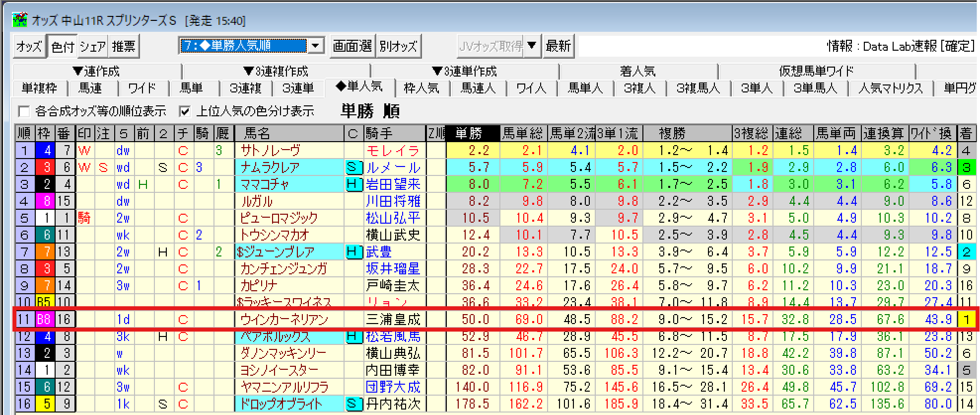This screenshot has height=415, width=980.
Task: Click the 別オッズ button
Action: (398, 46)
